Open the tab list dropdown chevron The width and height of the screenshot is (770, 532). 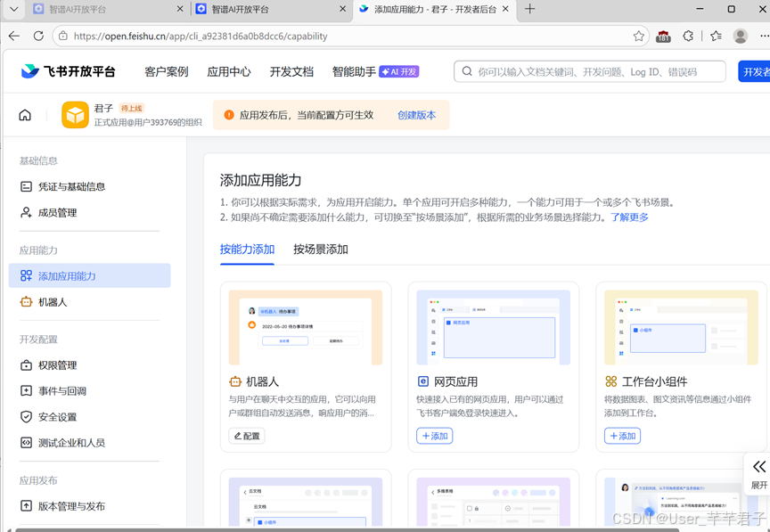coord(13,9)
